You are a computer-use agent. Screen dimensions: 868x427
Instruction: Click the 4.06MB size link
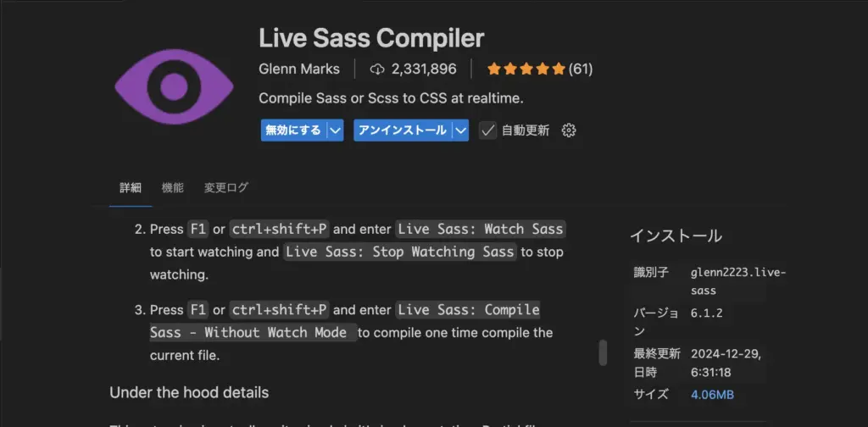point(712,395)
